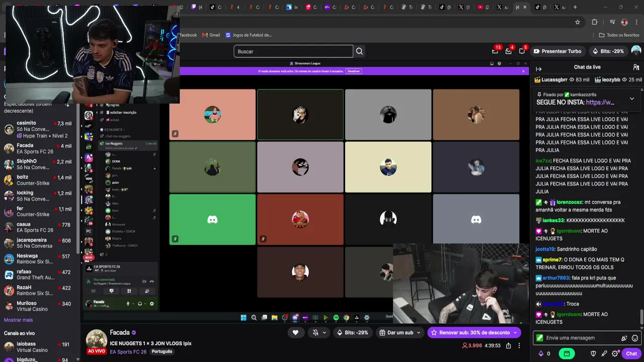The image size is (644, 362).
Task: Click the Dar um sub gift button
Action: pyautogui.click(x=396, y=332)
